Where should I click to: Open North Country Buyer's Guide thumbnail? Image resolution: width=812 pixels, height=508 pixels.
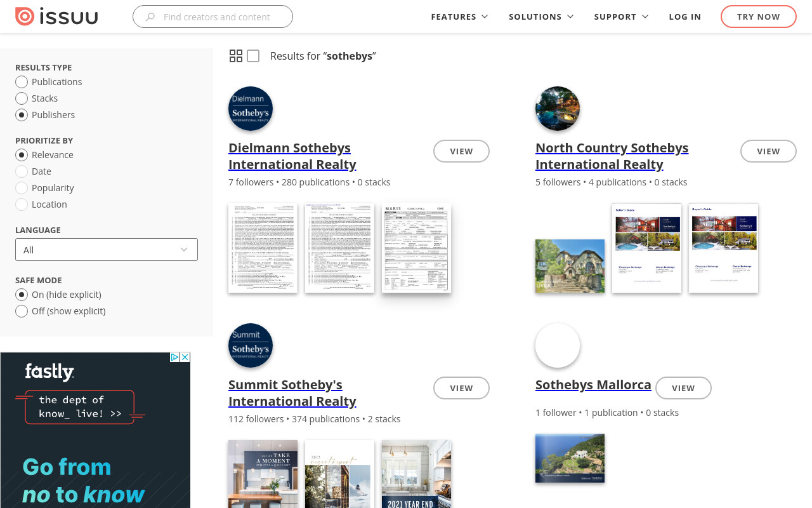pos(723,248)
